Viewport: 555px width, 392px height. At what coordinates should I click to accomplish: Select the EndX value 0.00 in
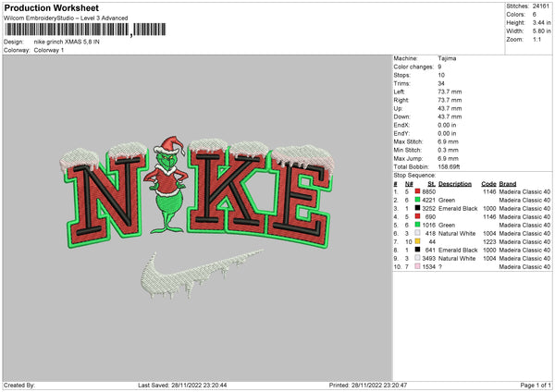(x=447, y=125)
